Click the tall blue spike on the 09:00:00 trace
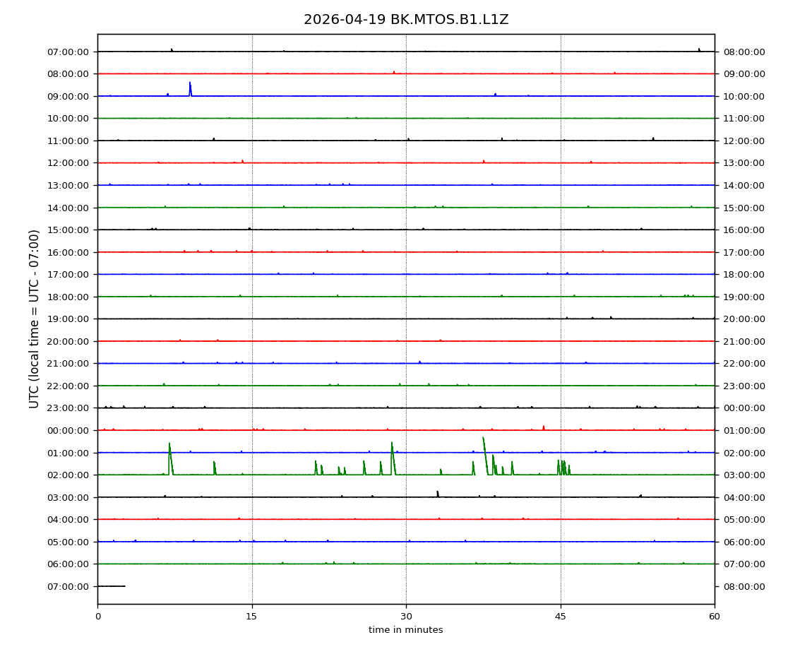 [190, 88]
